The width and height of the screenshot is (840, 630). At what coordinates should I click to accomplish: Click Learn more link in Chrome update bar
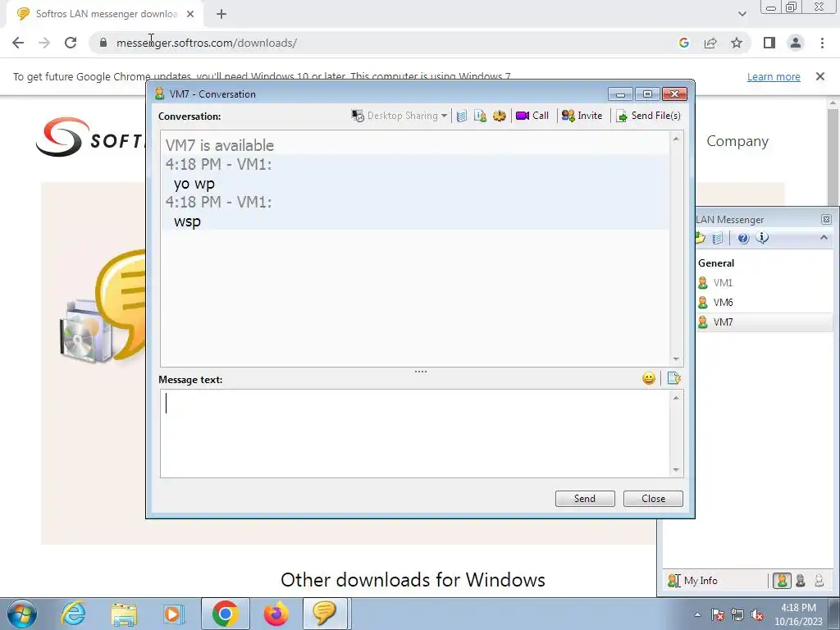point(774,76)
